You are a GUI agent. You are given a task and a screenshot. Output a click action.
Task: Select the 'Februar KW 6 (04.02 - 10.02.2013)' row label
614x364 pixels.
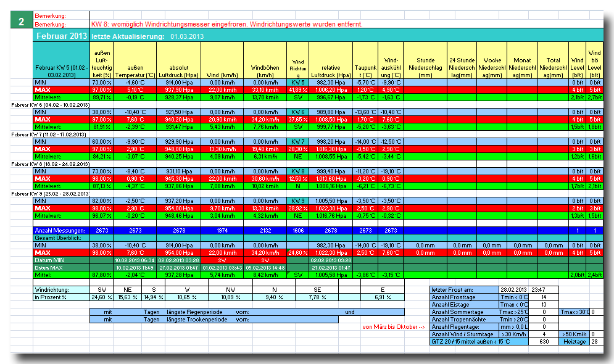point(51,105)
